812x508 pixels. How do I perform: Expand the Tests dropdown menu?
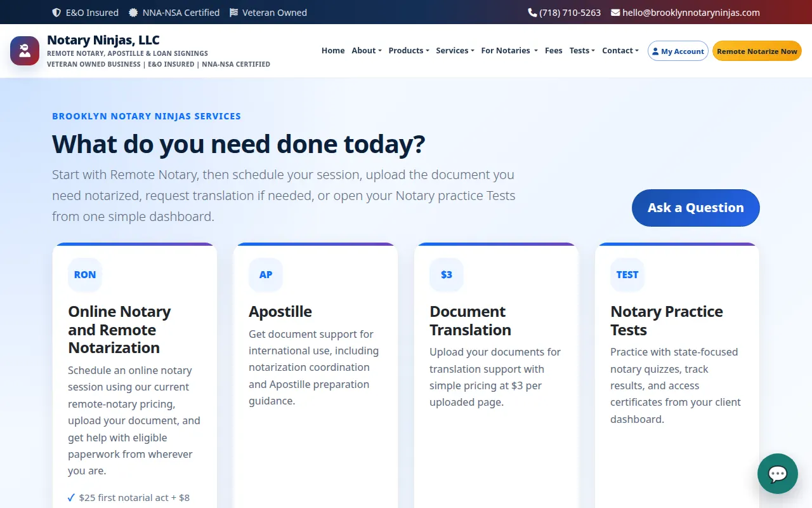582,51
